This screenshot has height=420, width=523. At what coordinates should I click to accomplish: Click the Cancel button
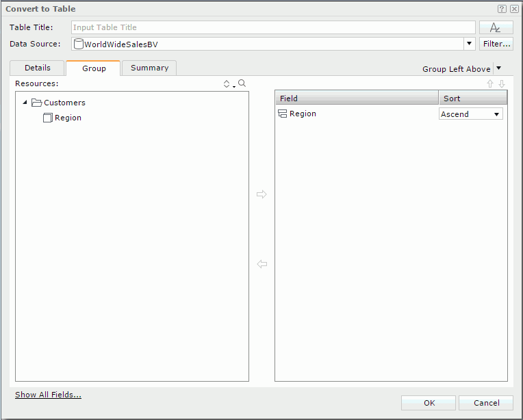click(x=486, y=403)
